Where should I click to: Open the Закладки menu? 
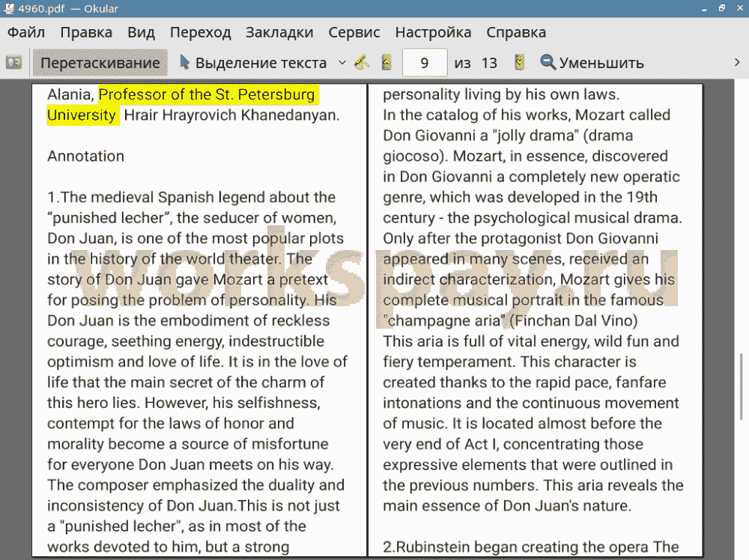pyautogui.click(x=279, y=32)
